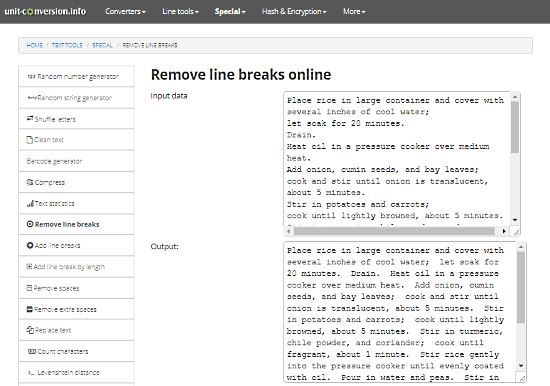550x386 pixels.
Task: Click REMOVE LINE BREAKS breadcrumb text
Action: pos(150,45)
